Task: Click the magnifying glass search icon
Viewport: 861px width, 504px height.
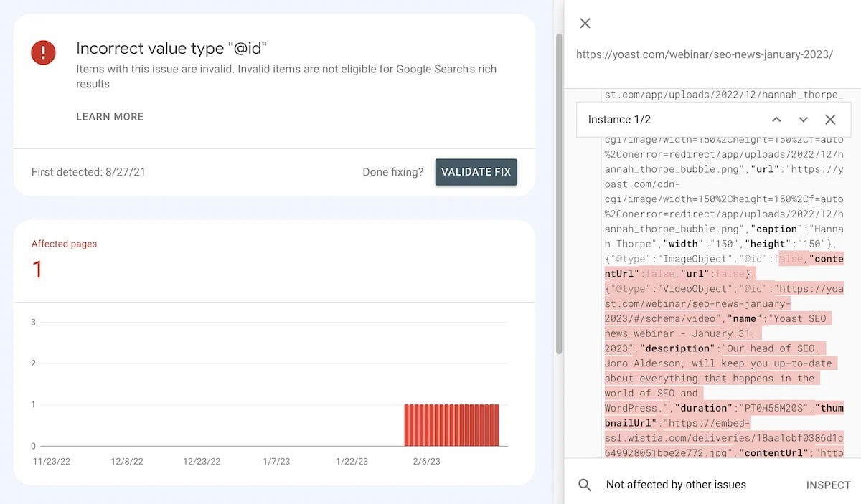Action: click(584, 485)
